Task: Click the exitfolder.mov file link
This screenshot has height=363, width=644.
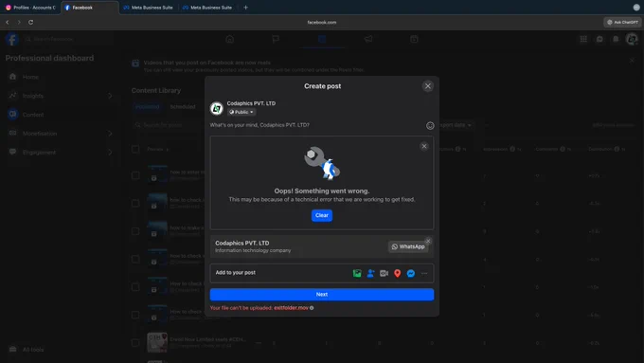Action: pyautogui.click(x=291, y=308)
